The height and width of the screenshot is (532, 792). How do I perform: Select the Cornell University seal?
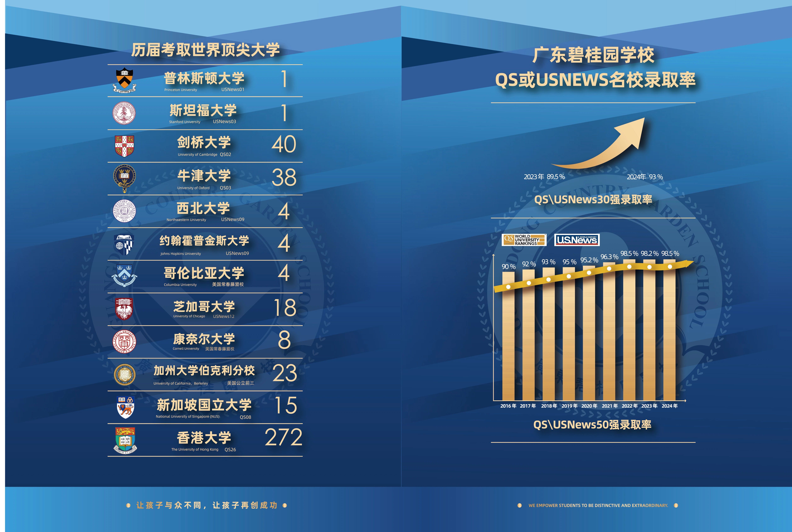click(124, 341)
